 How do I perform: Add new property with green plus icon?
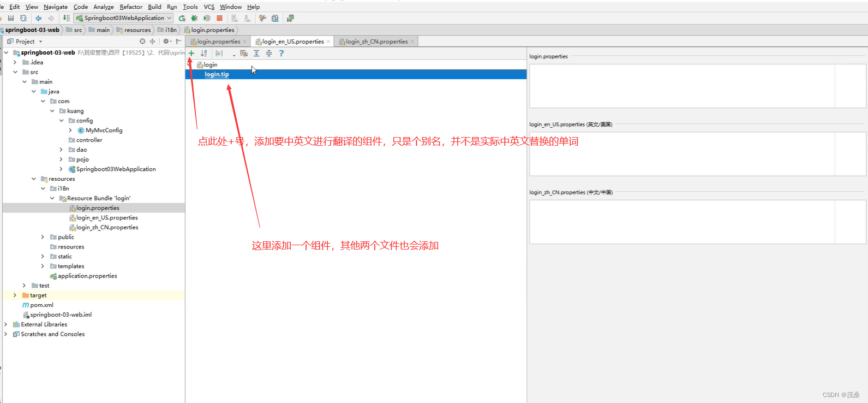[191, 53]
